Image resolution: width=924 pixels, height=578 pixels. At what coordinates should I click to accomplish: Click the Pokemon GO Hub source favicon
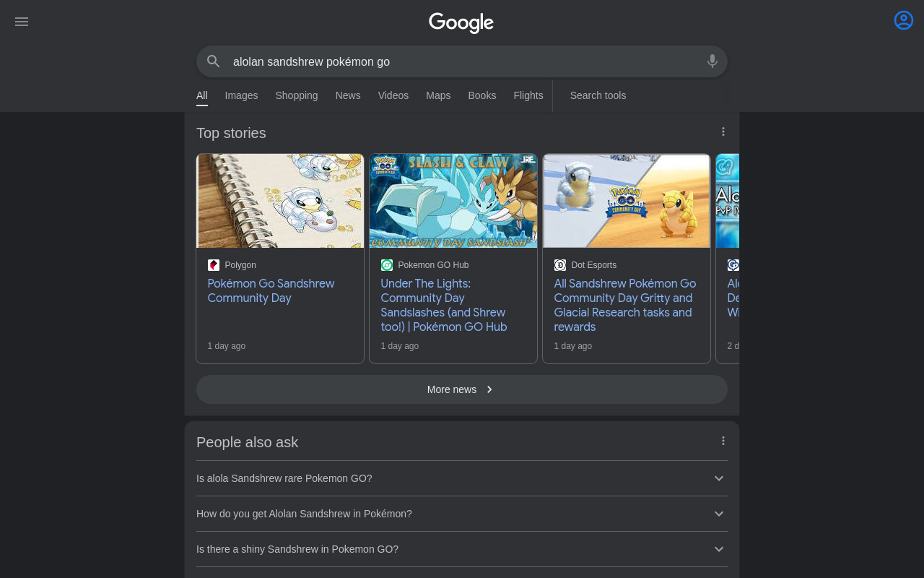click(387, 265)
